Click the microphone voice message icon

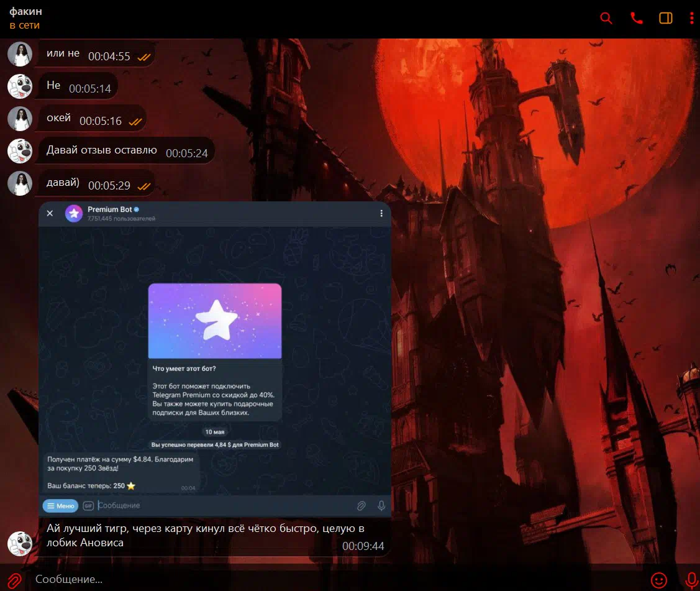click(691, 580)
